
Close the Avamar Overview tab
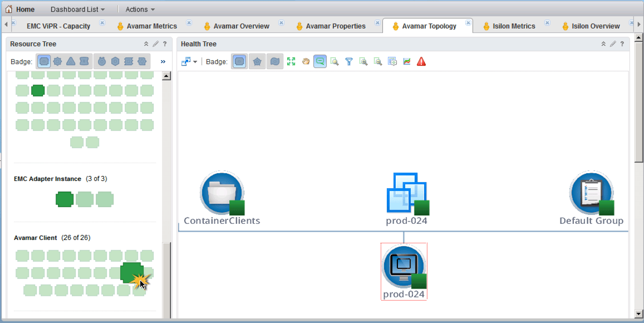[281, 23]
